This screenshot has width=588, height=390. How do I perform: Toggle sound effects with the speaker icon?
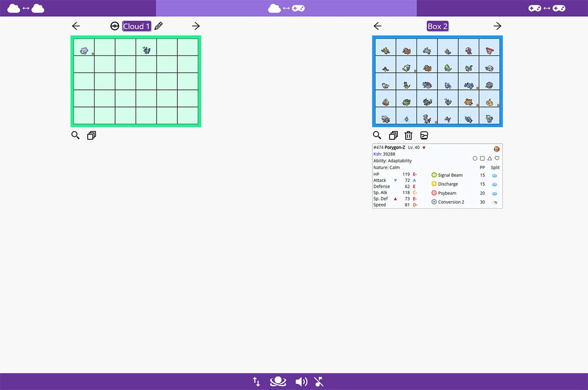301,382
